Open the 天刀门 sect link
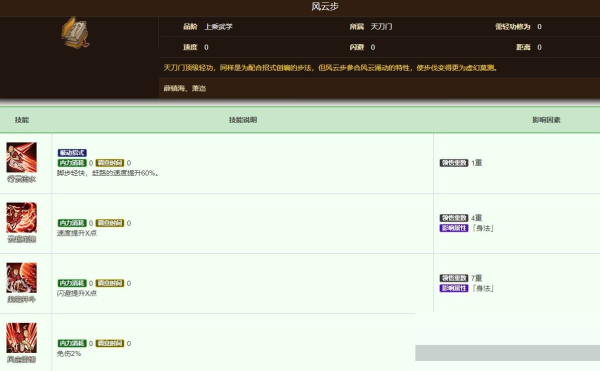The width and height of the screenshot is (600, 371). click(381, 27)
